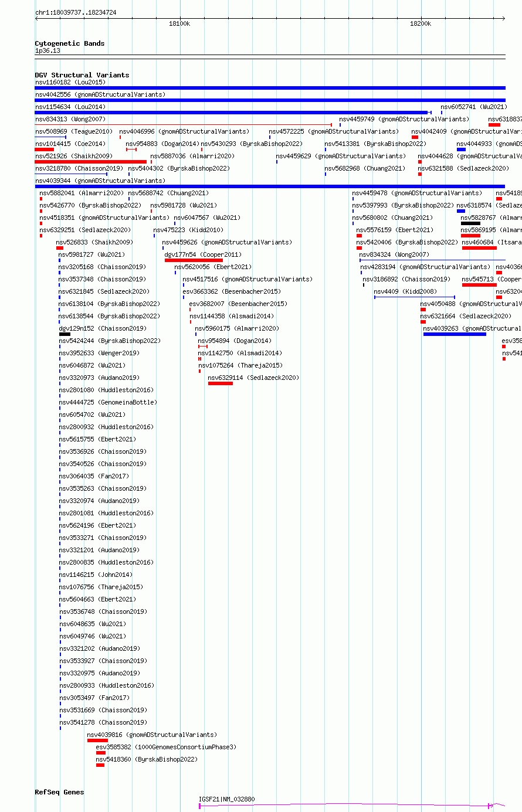The height and width of the screenshot is (812, 522).
Task: Select nsv3541278 (Chaisson2019) variant
Action: click(x=103, y=722)
